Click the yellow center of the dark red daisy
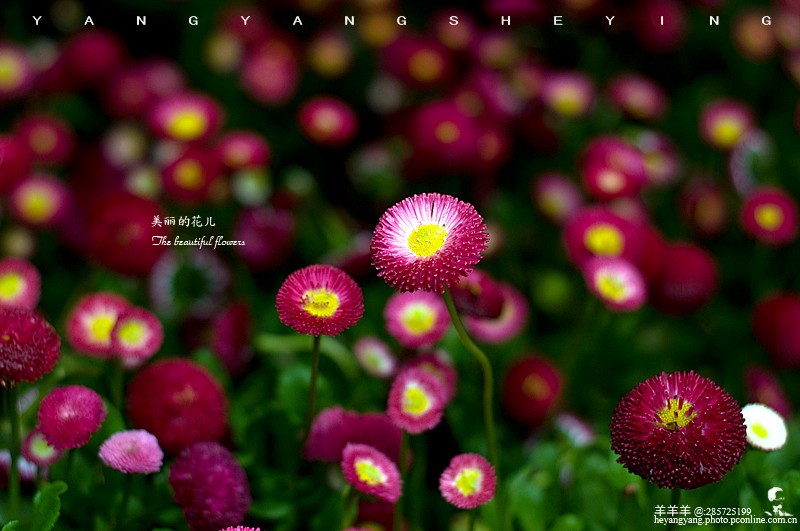 (676, 413)
